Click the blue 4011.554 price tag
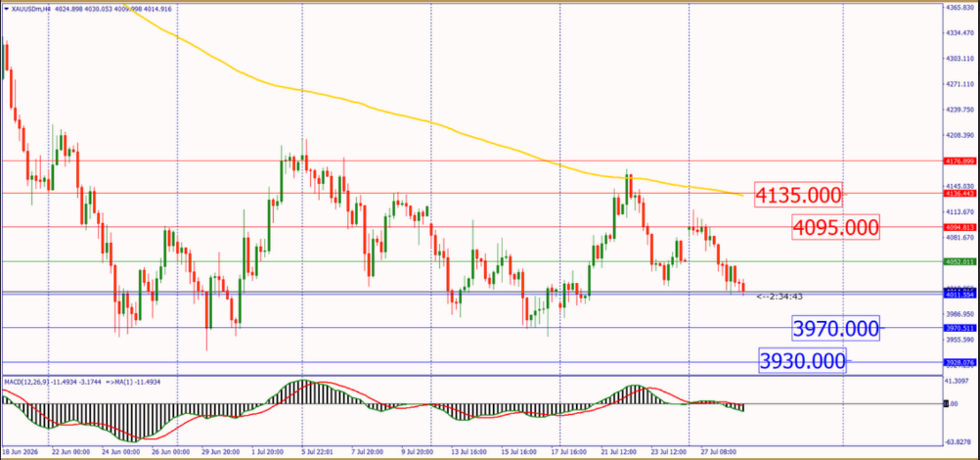This screenshot has height=460, width=980. pos(959,294)
